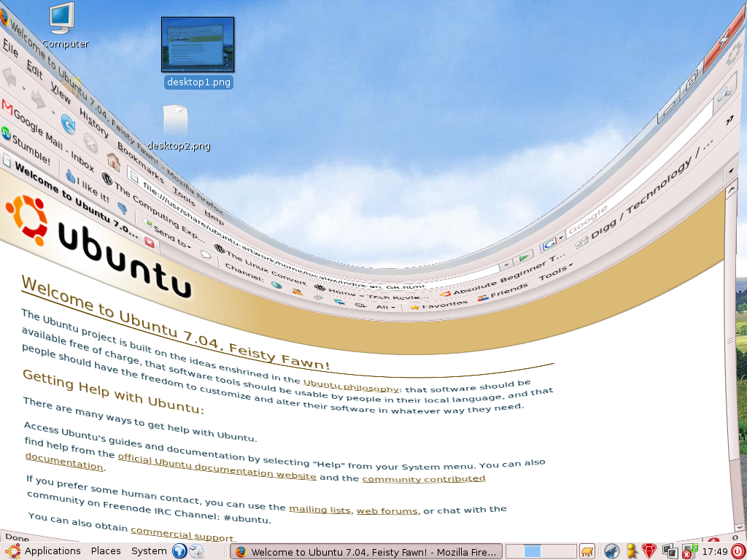Switch workspace using the workspace switcher

[541, 551]
